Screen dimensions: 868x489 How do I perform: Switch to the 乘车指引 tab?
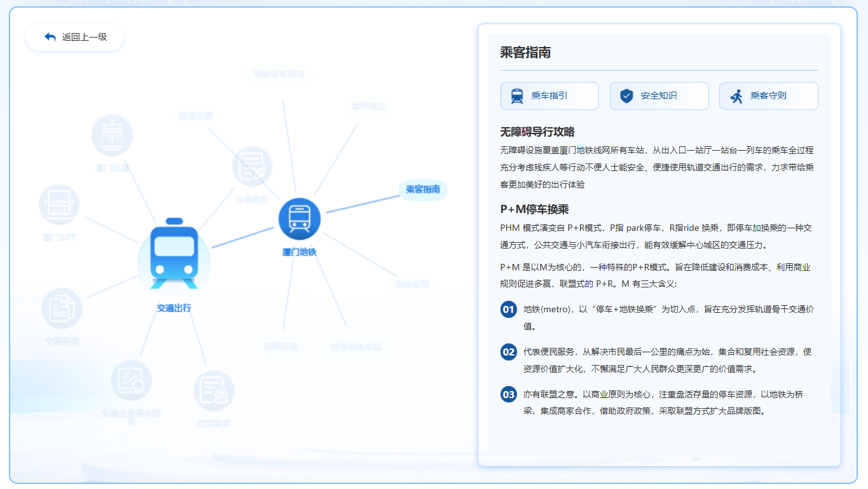coord(549,96)
